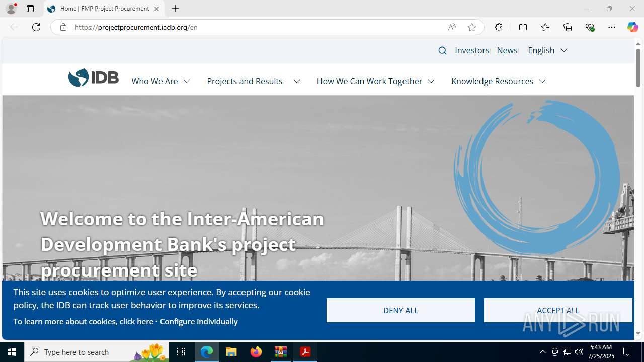This screenshot has width=644, height=362.
Task: Open the browser Extensions menu
Action: [x=499, y=27]
